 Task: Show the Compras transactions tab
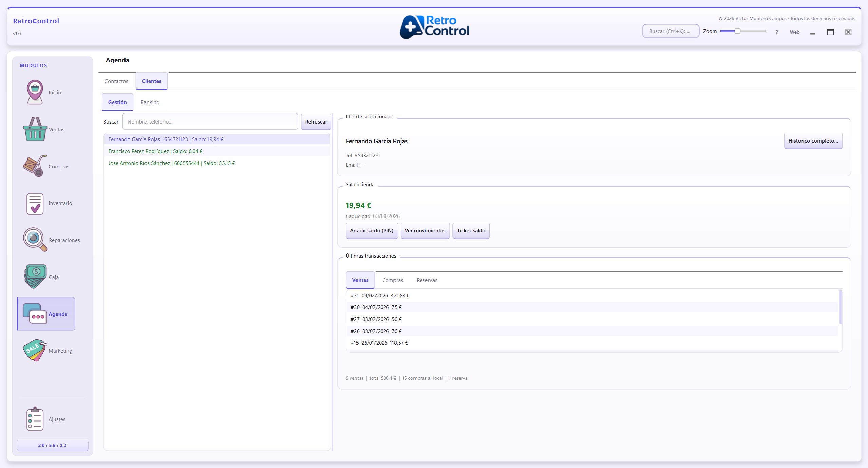pyautogui.click(x=392, y=280)
